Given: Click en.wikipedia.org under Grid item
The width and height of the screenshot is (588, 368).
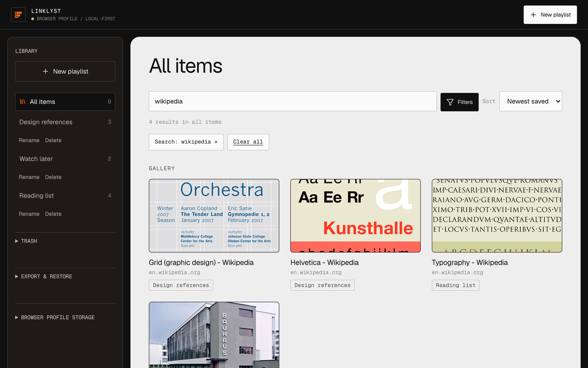Looking at the screenshot, I should coord(175,272).
